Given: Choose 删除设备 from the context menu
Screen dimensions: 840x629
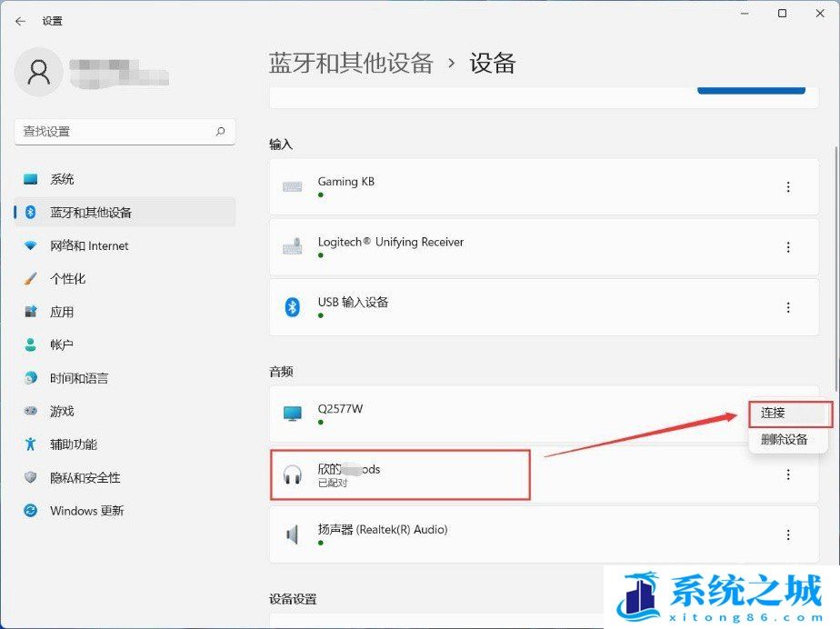Looking at the screenshot, I should coord(784,440).
